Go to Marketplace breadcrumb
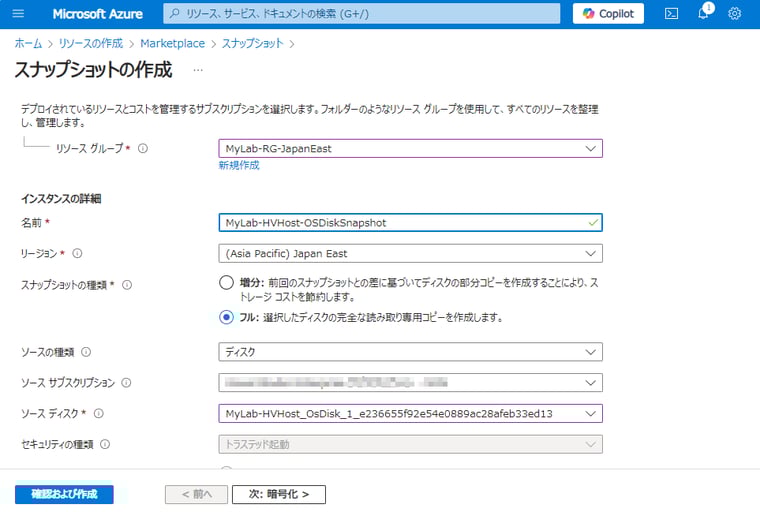This screenshot has height=512, width=760. coord(173,43)
